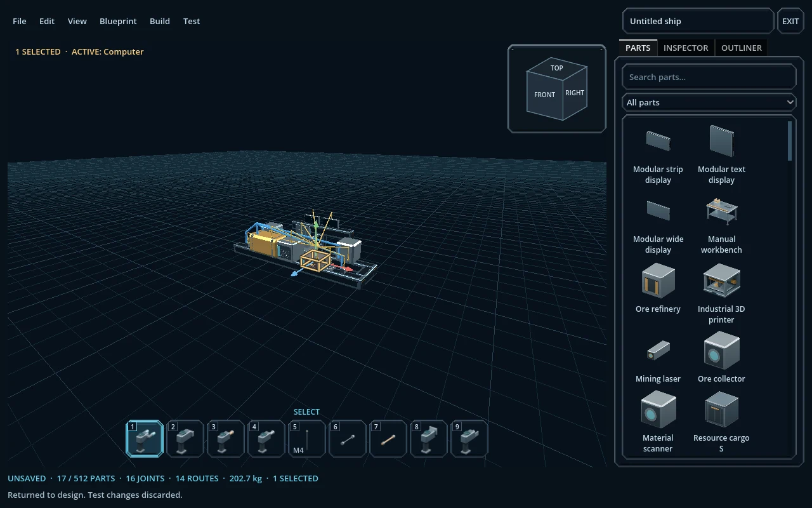Open the View menu
This screenshot has width=812, height=508.
click(77, 21)
